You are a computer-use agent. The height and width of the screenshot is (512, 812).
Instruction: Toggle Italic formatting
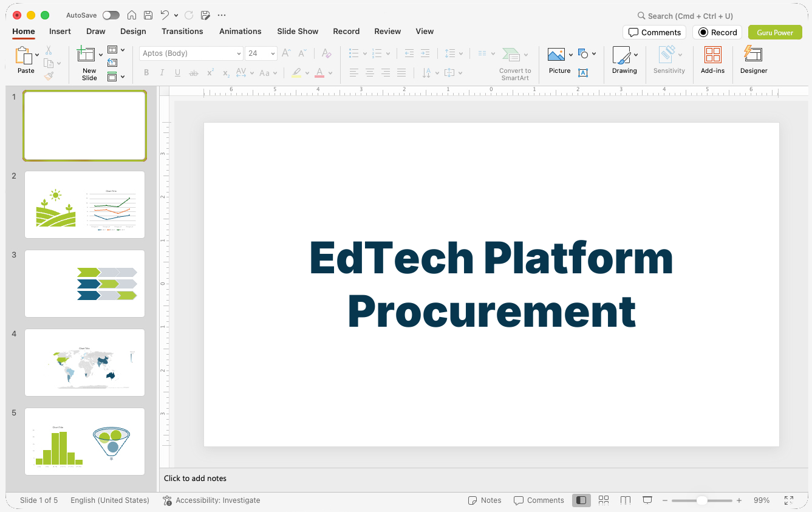tap(162, 73)
